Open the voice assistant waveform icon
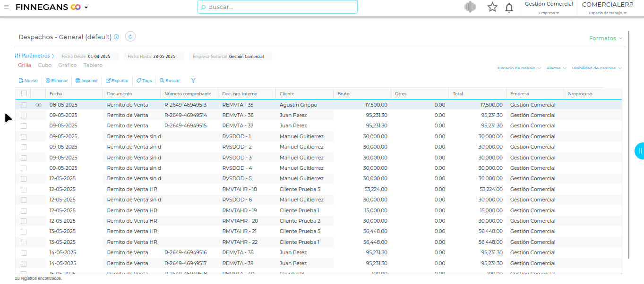644x284 pixels. pos(470,7)
